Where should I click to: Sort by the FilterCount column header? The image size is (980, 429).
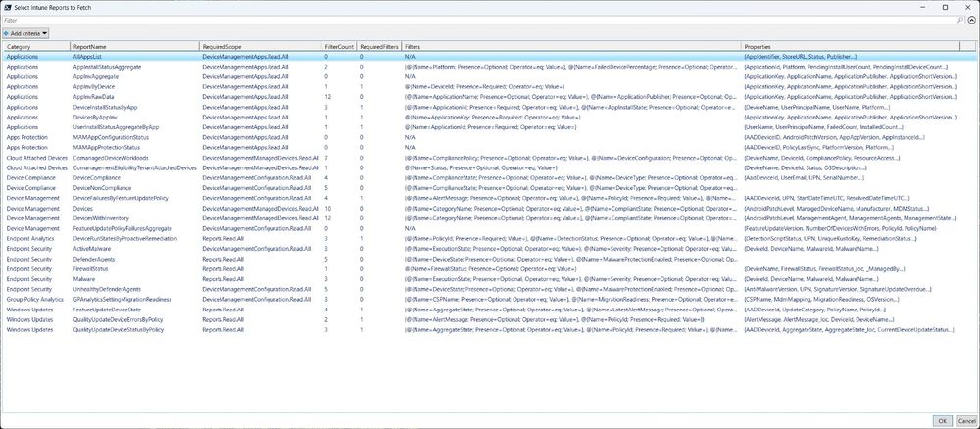[339, 47]
